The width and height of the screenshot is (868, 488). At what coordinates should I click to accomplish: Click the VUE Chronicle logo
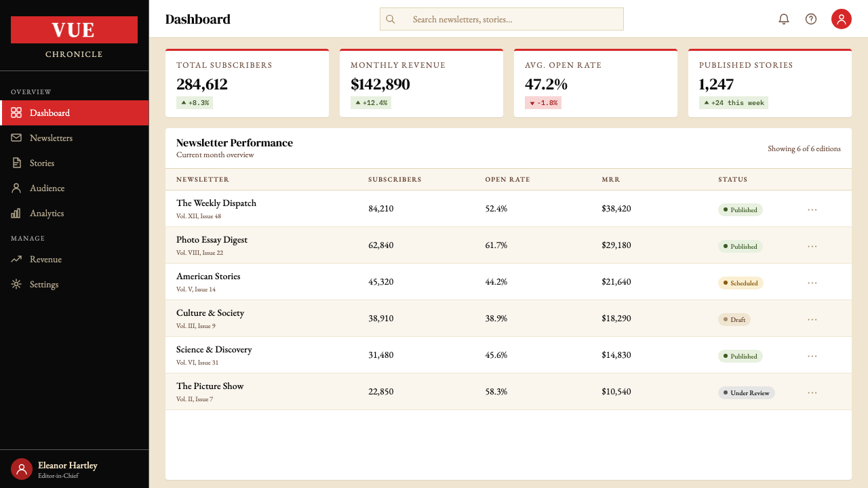74,37
